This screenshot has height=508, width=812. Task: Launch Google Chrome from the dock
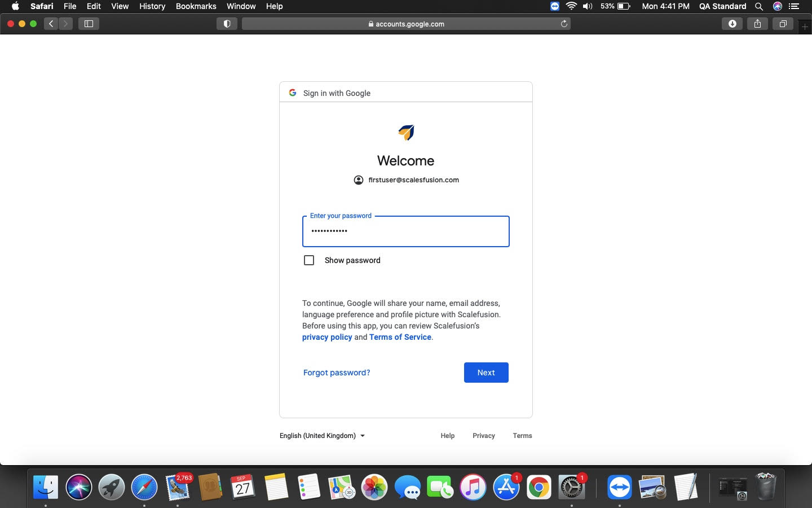[x=539, y=487]
